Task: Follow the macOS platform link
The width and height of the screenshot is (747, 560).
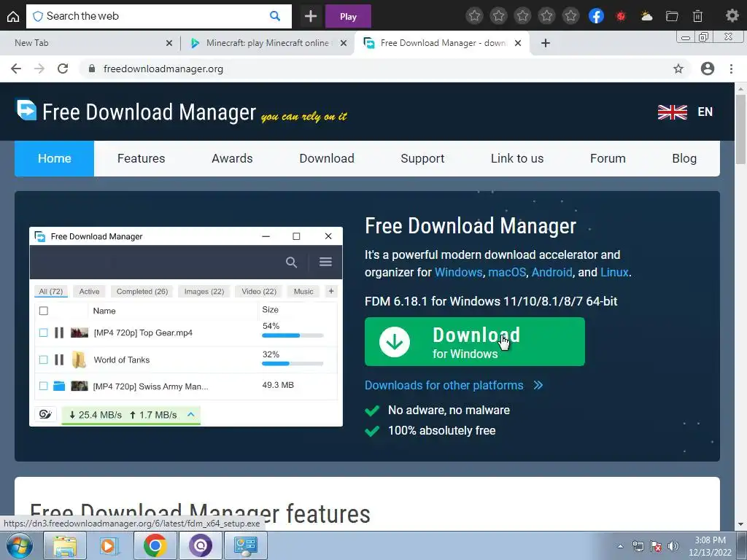Action: 507,273
